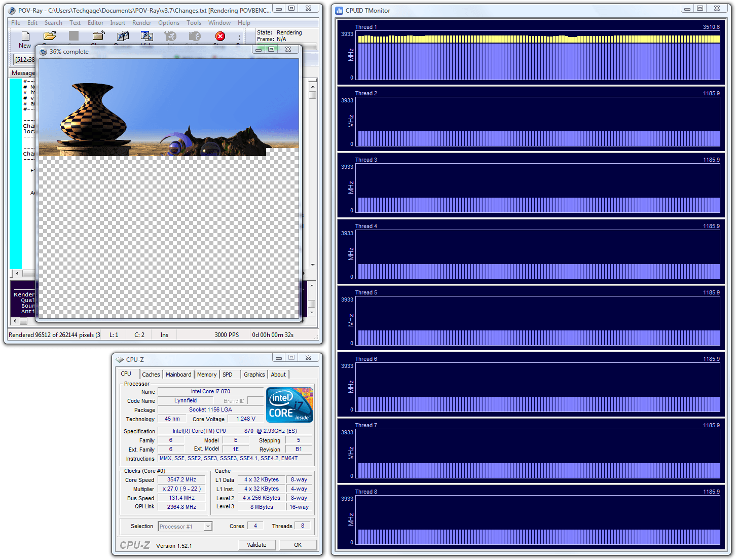This screenshot has width=736, height=560.
Task: Click the '8 MBytes' Level 3 cache value
Action: [x=262, y=507]
